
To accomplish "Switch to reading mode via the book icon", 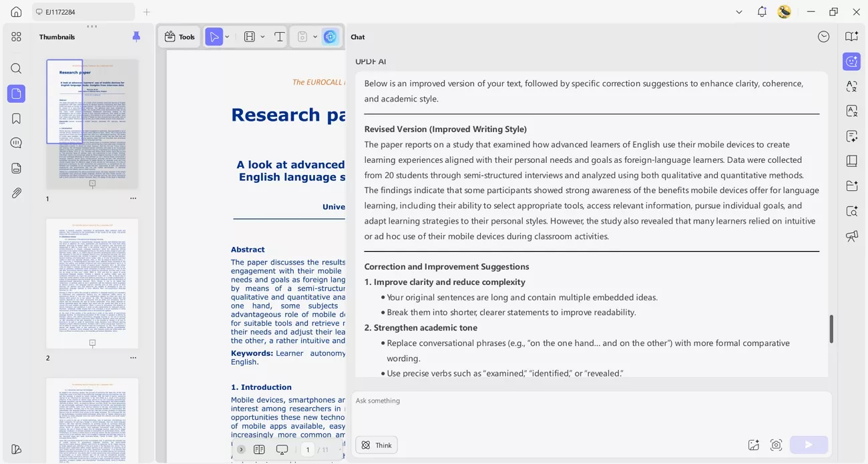I will point(851,160).
